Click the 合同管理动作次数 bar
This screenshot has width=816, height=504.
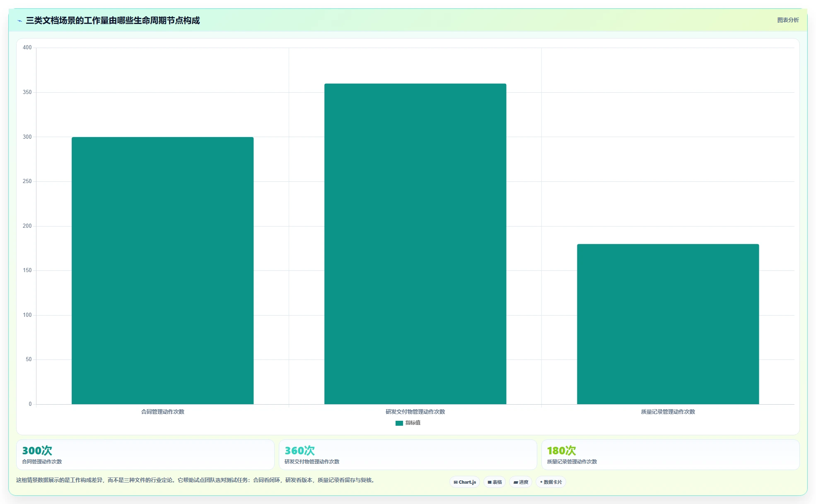coord(162,270)
